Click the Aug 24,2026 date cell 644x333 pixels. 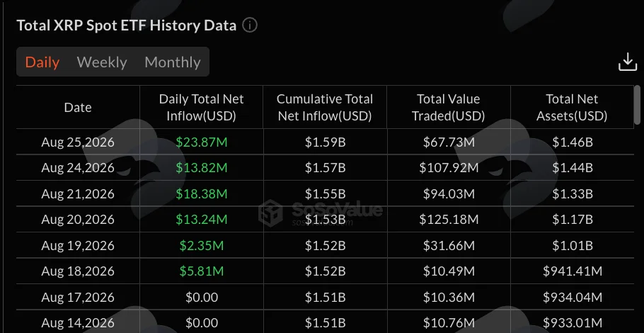(78, 168)
